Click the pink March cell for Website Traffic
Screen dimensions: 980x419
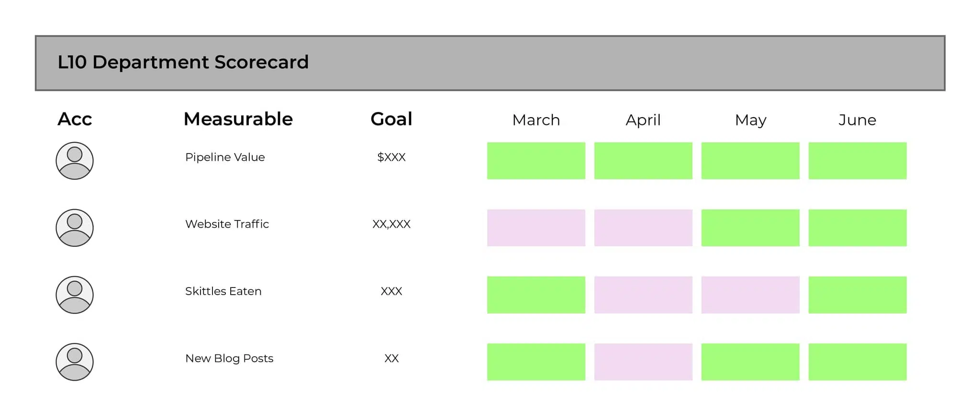pyautogui.click(x=536, y=228)
